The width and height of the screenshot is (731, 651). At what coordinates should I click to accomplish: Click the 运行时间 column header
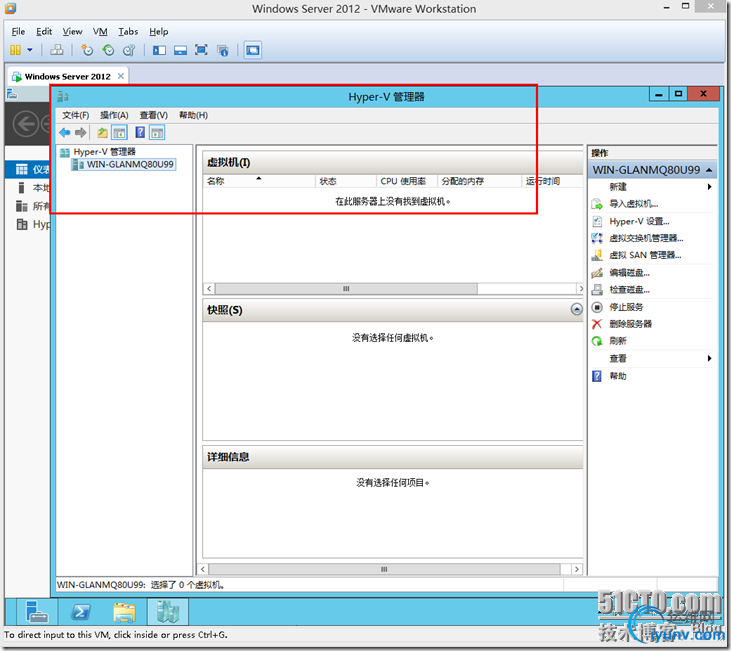pyautogui.click(x=552, y=181)
